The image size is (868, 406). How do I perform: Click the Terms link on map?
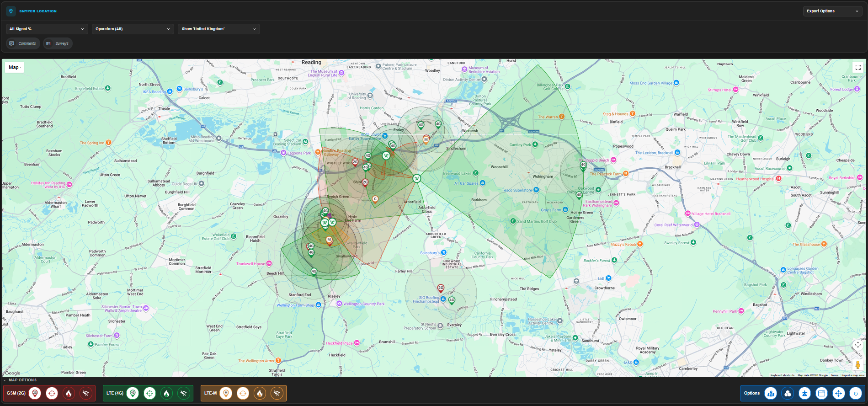[x=835, y=375]
